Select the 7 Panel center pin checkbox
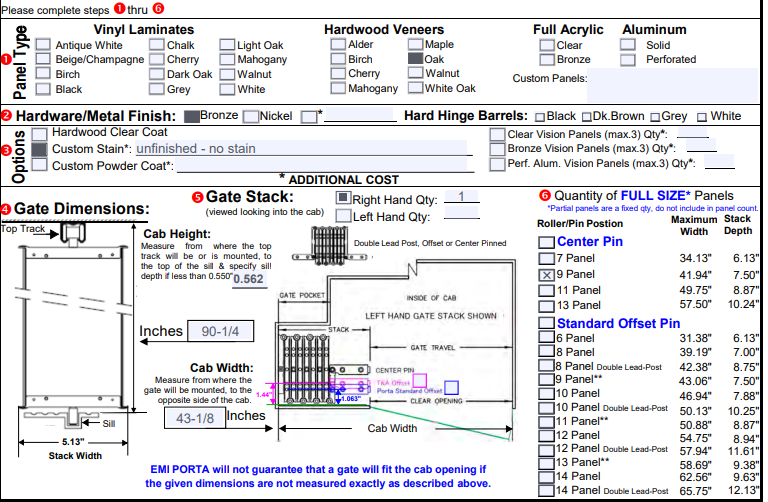This screenshot has height=502, width=768. point(546,259)
